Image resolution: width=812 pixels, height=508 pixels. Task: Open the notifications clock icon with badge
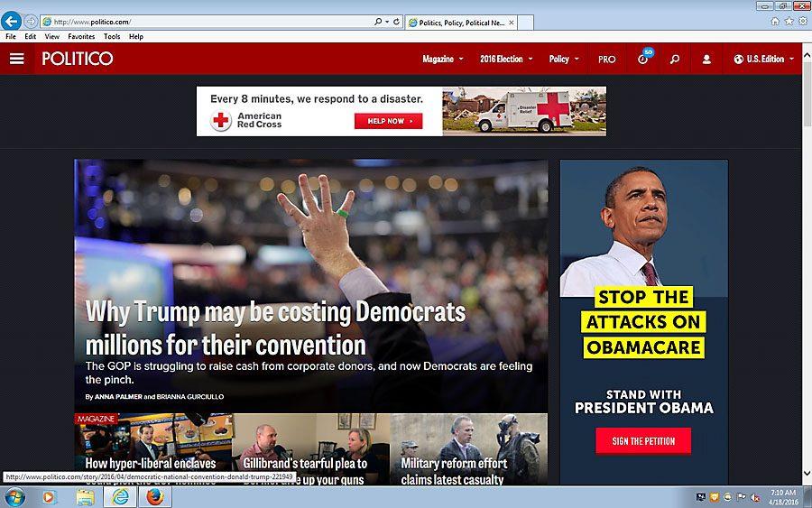643,58
